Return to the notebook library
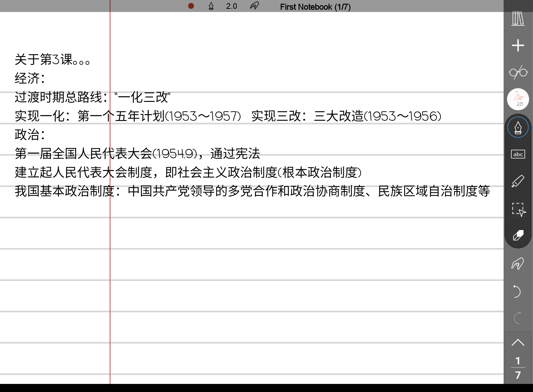The height and width of the screenshot is (392, 533). [518, 18]
